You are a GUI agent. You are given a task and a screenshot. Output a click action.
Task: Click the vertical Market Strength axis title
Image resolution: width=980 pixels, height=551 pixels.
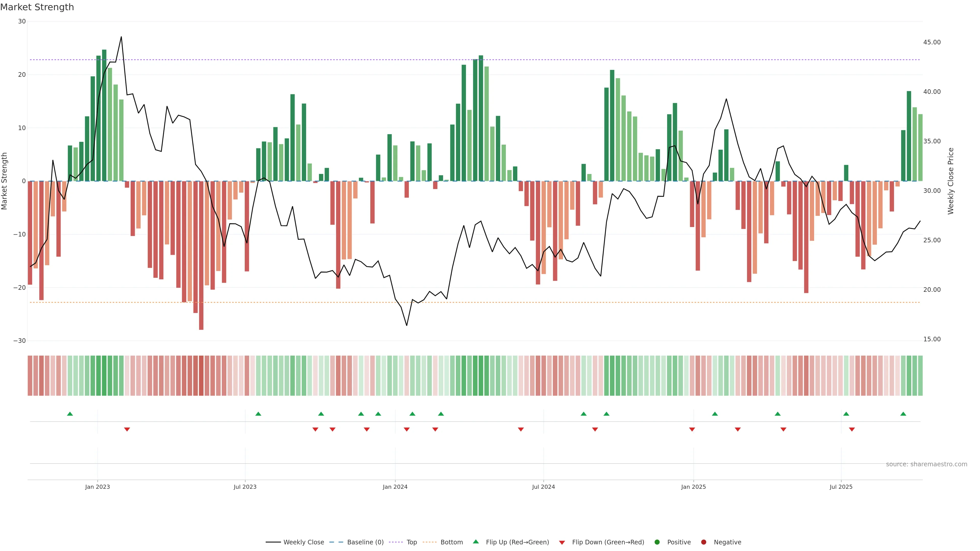[5, 181]
